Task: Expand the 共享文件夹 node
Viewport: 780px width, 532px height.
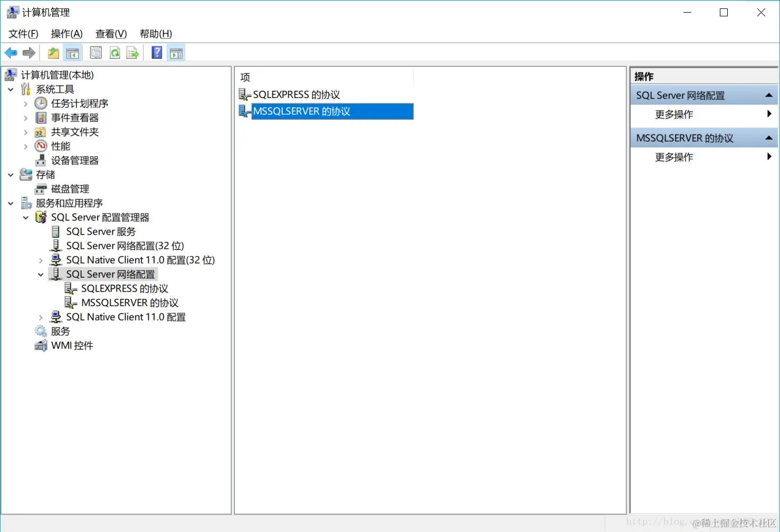Action: (26, 132)
